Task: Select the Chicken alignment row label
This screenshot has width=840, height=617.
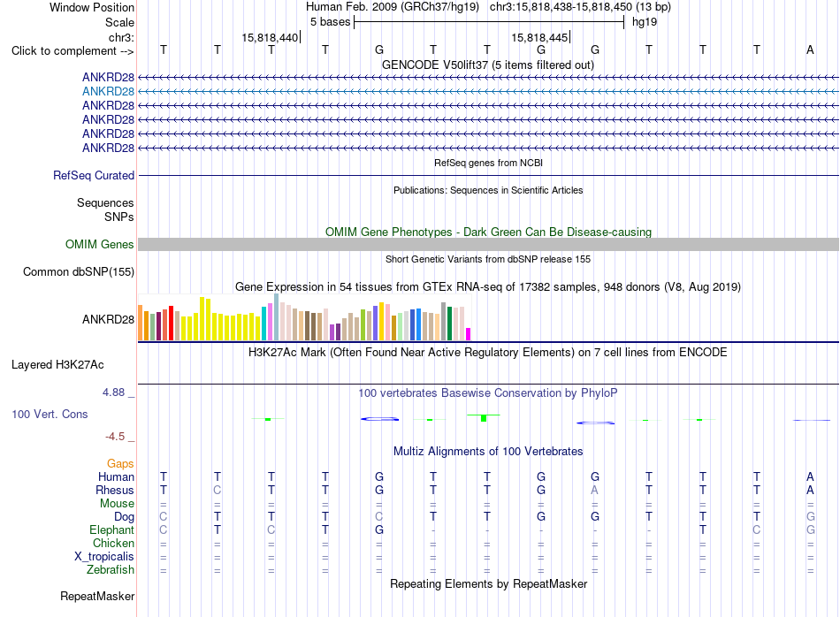Action: 113,543
